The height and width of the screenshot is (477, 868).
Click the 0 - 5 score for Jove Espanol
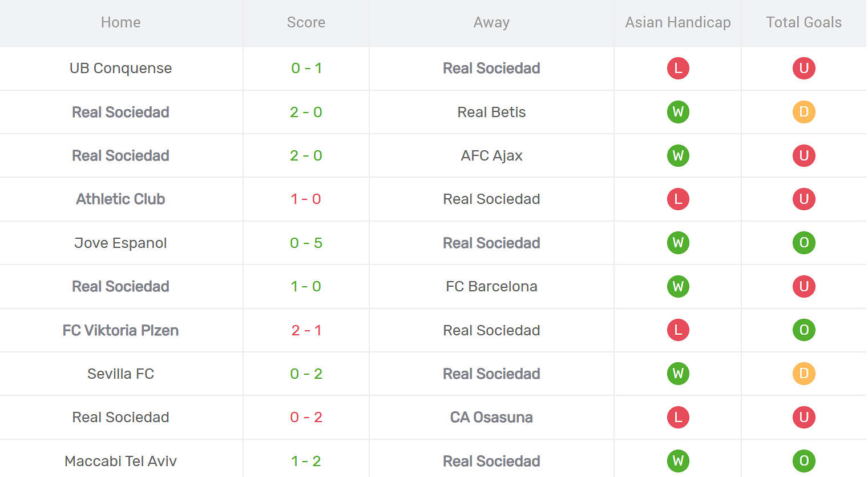306,243
